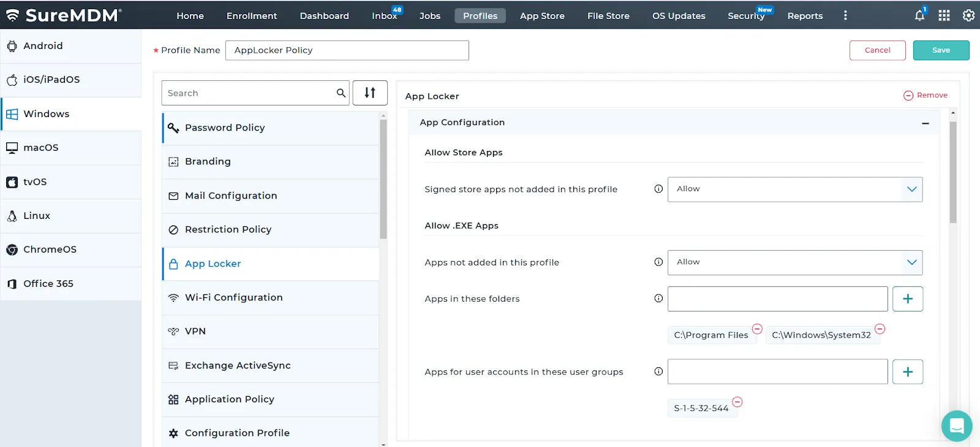Open the Apps not added dropdown
Screen dimensions: 980x447
tap(795, 262)
